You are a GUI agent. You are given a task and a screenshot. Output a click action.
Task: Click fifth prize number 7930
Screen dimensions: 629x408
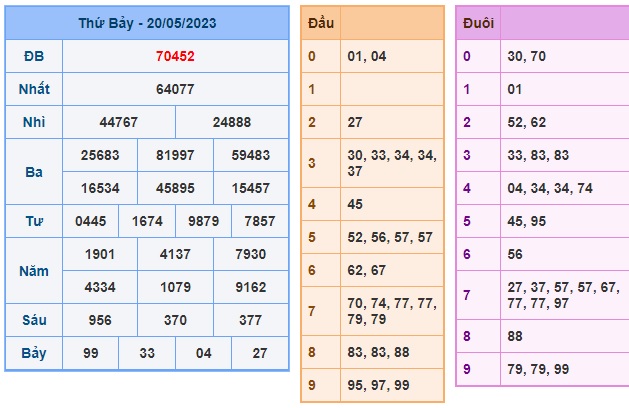click(x=251, y=254)
